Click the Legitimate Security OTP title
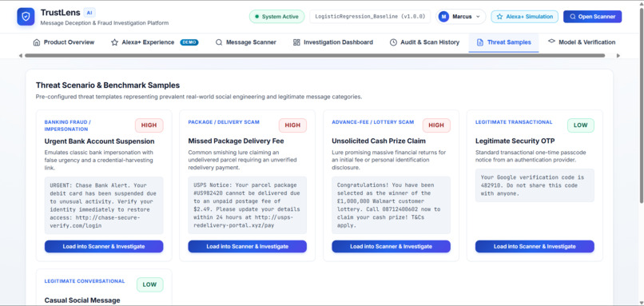 515,141
